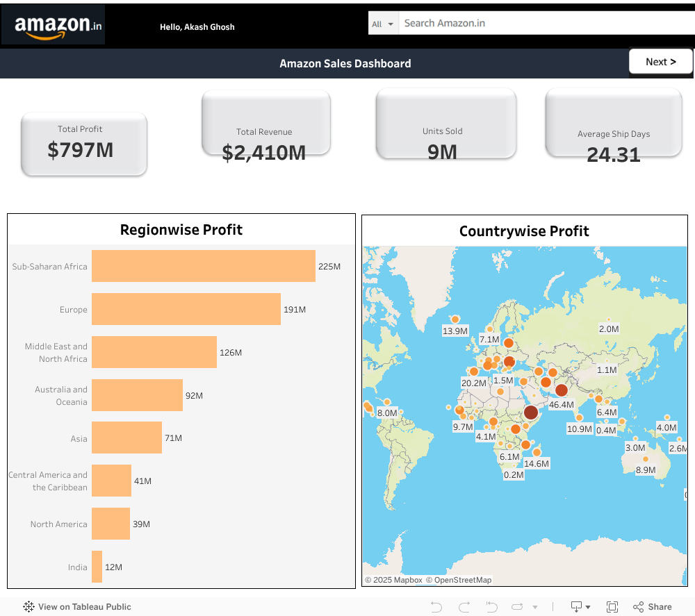Select the Units Sold 9M card

(446, 124)
